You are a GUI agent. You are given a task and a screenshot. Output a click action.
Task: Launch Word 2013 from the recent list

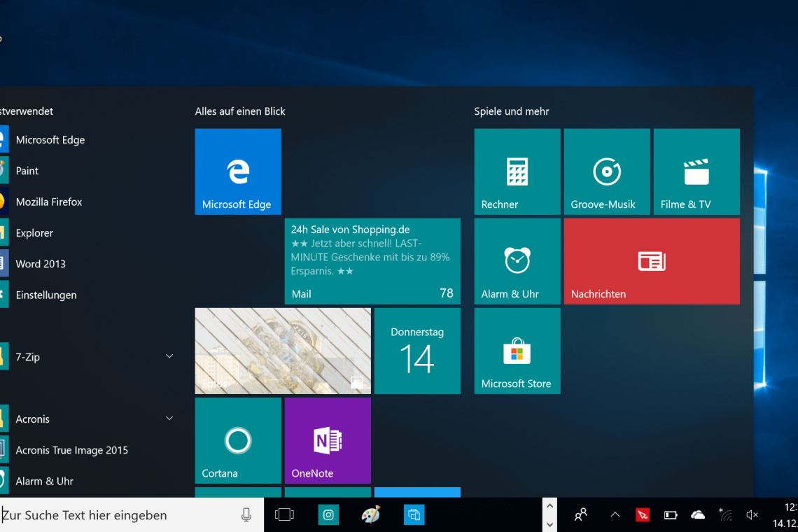click(41, 264)
